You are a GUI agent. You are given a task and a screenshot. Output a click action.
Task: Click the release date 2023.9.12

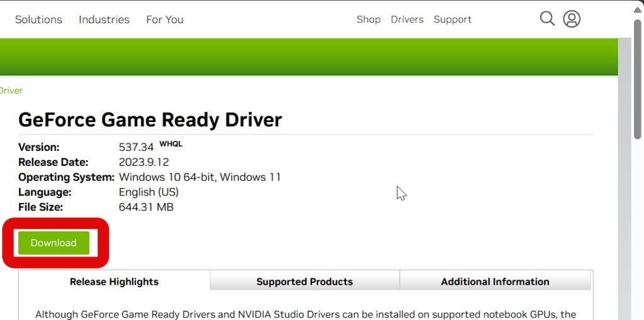(x=144, y=162)
